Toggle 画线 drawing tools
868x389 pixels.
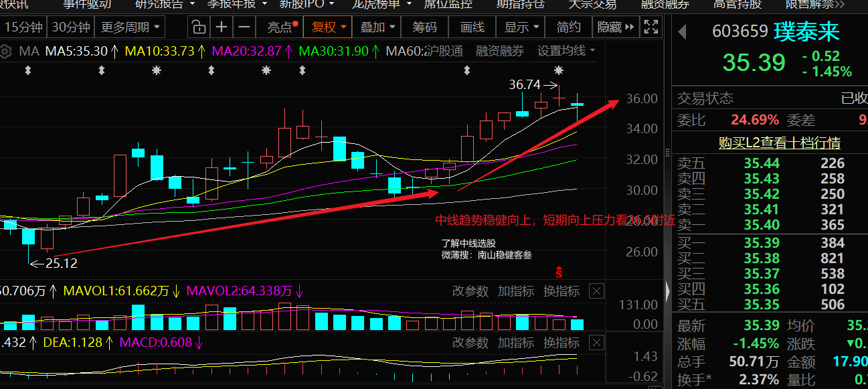pyautogui.click(x=472, y=27)
